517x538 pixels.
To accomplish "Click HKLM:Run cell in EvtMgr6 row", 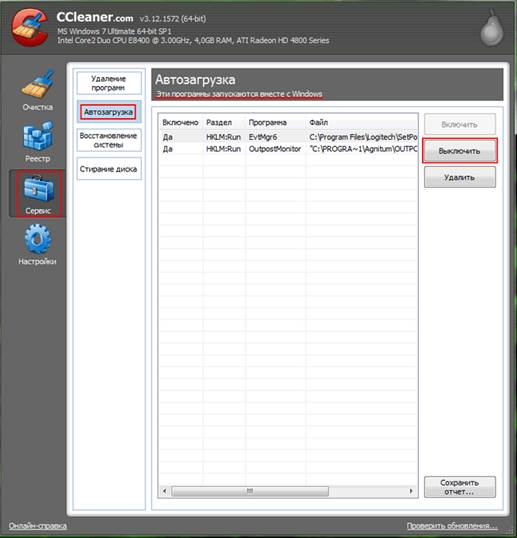I will (x=223, y=137).
